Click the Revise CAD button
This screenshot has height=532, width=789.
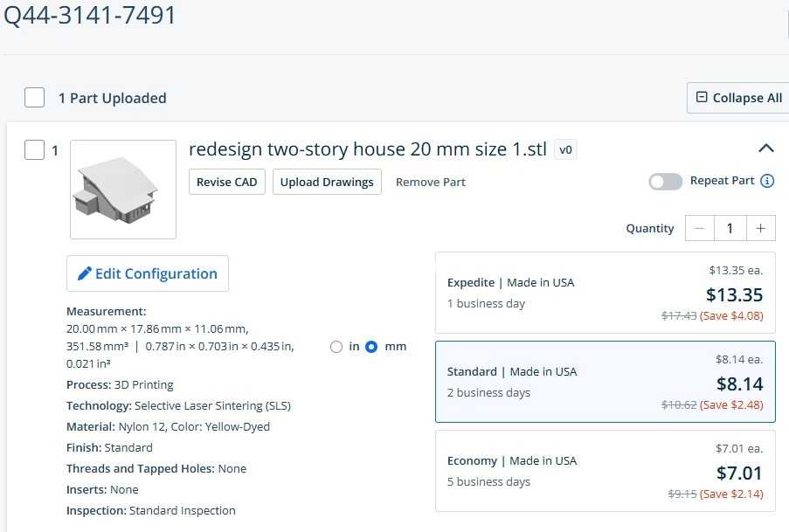(x=227, y=182)
